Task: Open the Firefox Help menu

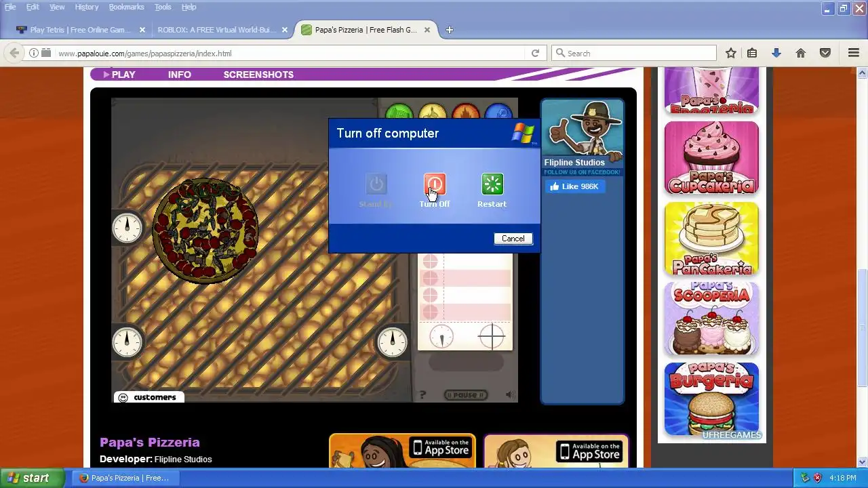Action: coord(189,7)
